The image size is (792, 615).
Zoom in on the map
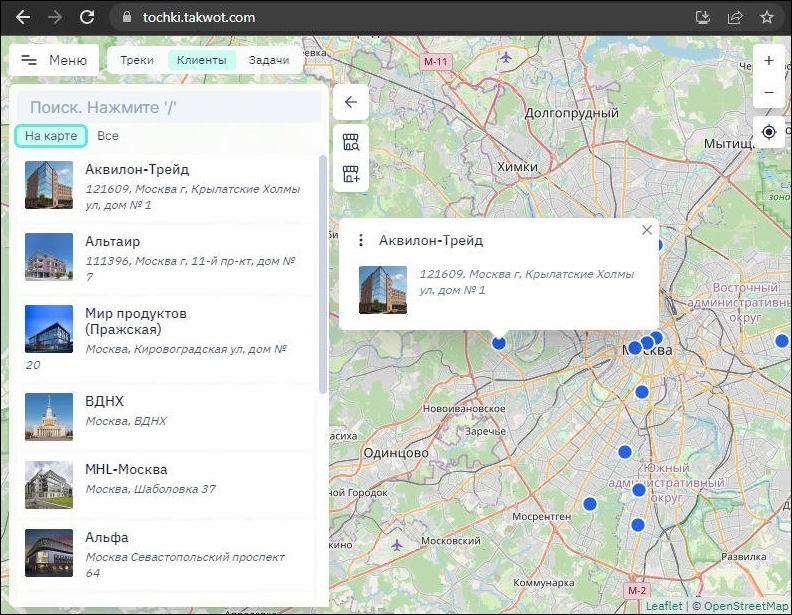point(768,61)
